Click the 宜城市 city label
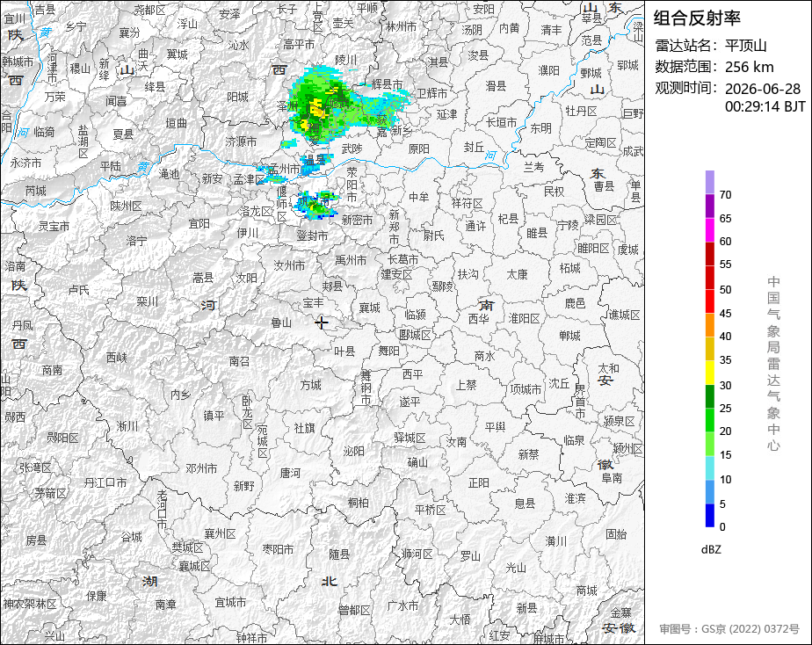This screenshot has width=812, height=645. click(231, 603)
